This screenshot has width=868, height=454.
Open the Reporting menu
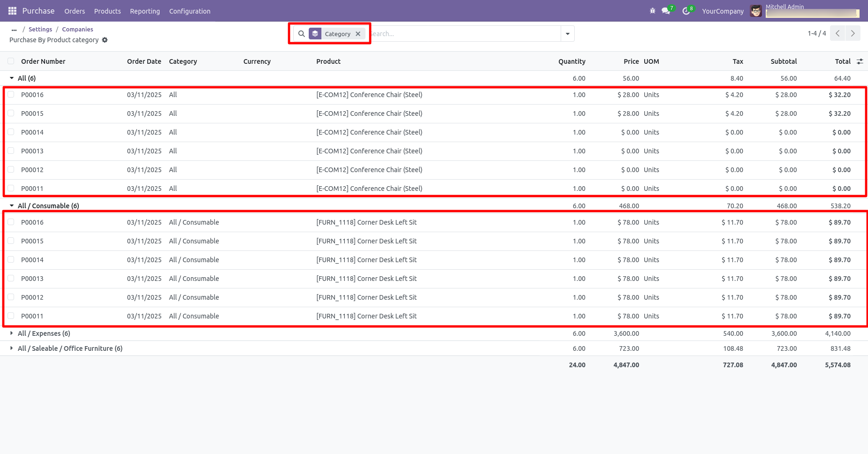click(145, 11)
